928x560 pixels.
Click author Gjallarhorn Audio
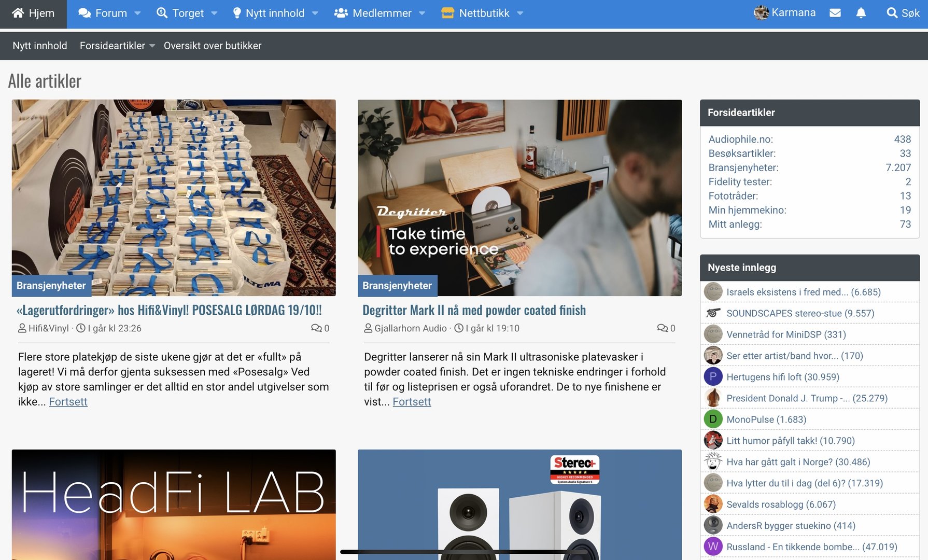pyautogui.click(x=411, y=328)
